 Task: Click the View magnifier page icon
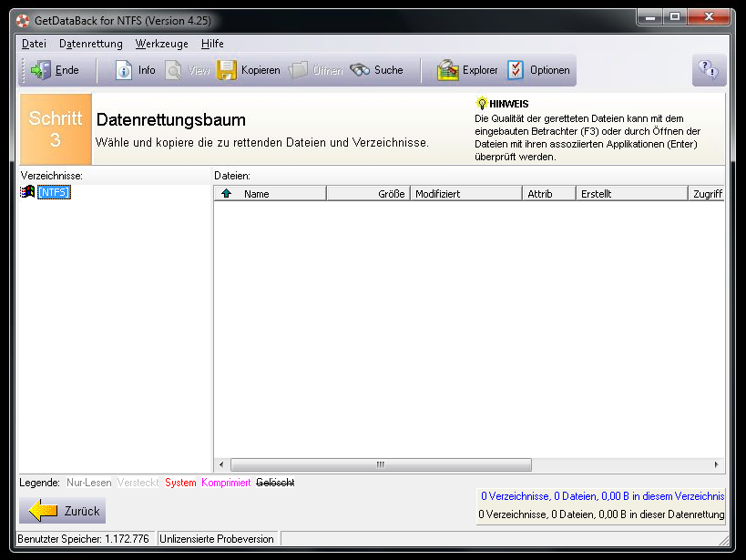173,70
